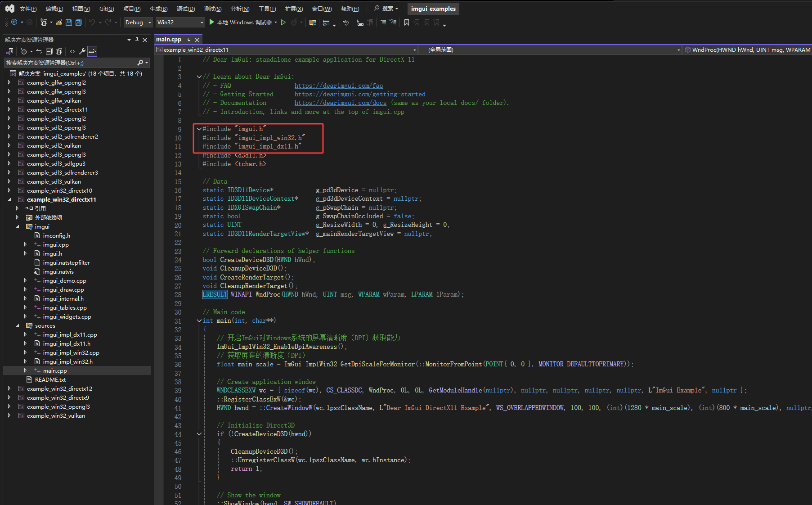Open the 生成(B) build menu
The image size is (812, 505).
158,9
